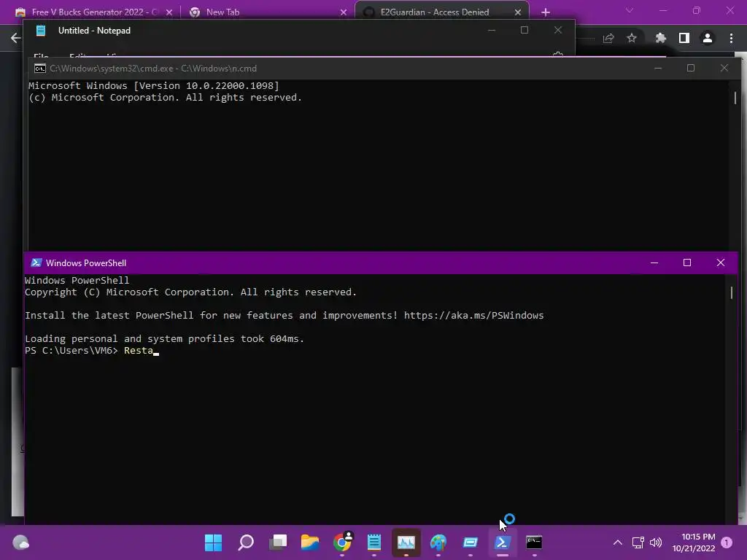Maximize the cmd.exe window
Viewport: 747px width, 560px height.
[690, 68]
